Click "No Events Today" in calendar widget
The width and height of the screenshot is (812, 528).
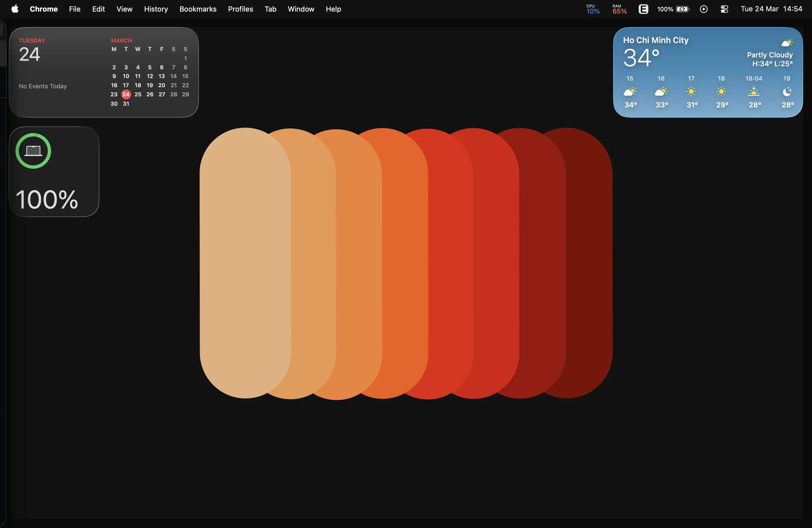point(43,86)
